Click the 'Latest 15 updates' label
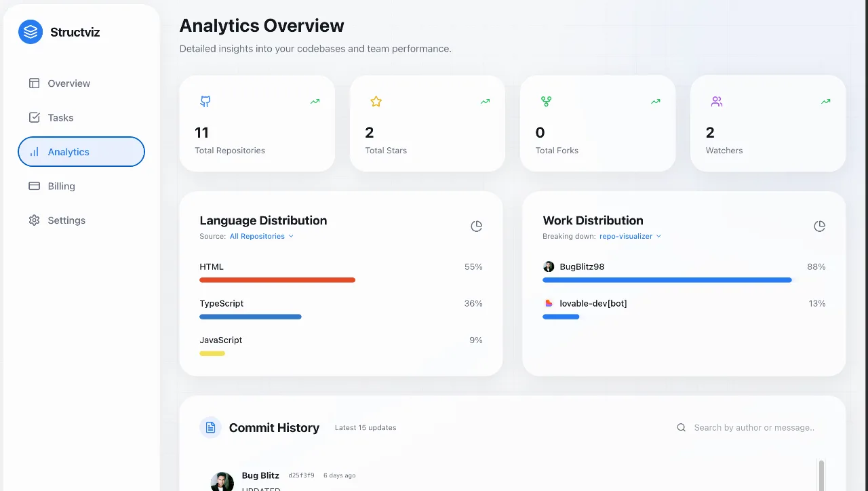This screenshot has height=491, width=868. point(366,428)
